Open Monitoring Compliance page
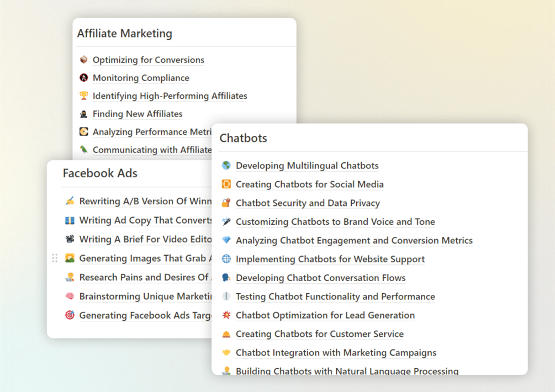The height and width of the screenshot is (392, 555). [x=141, y=78]
